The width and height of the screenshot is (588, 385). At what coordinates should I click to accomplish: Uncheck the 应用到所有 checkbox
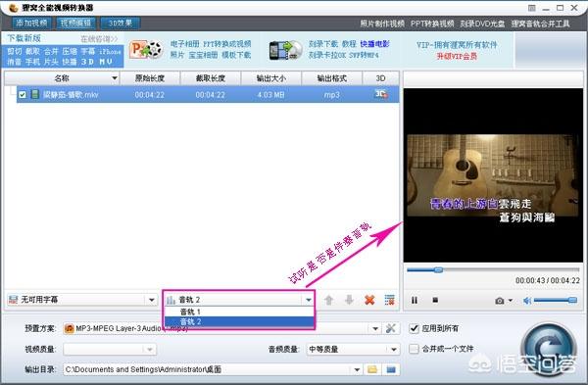tap(414, 329)
